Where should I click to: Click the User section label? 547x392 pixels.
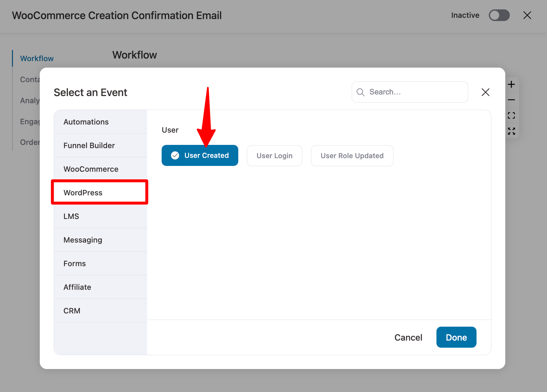point(170,130)
